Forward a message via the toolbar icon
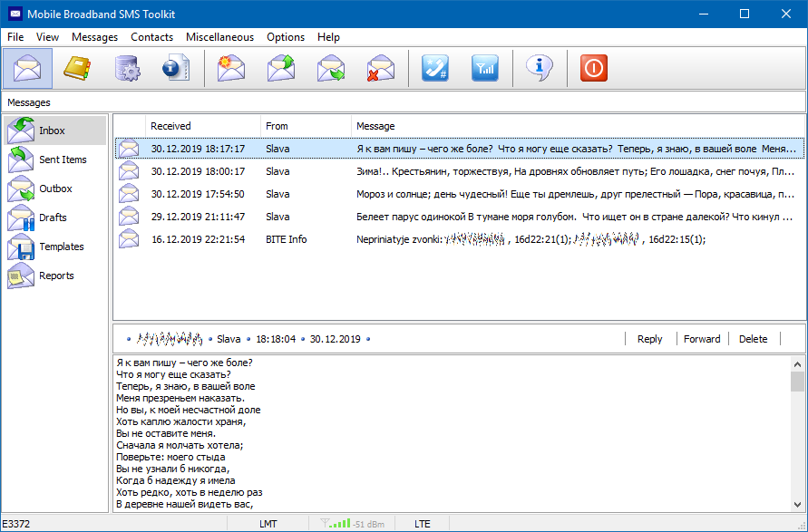 pos(331,67)
